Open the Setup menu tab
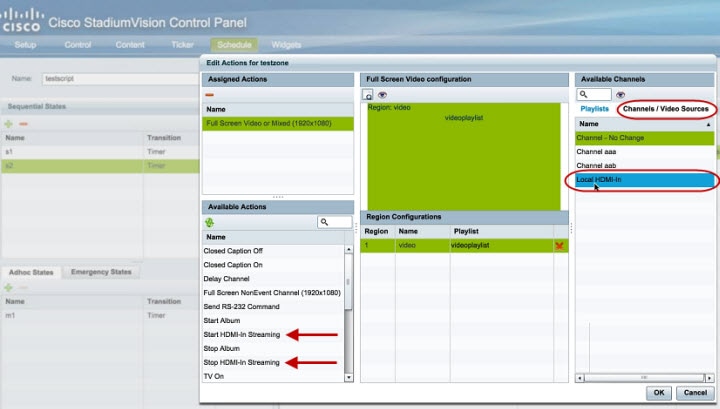The width and height of the screenshot is (720, 409). pyautogui.click(x=25, y=45)
